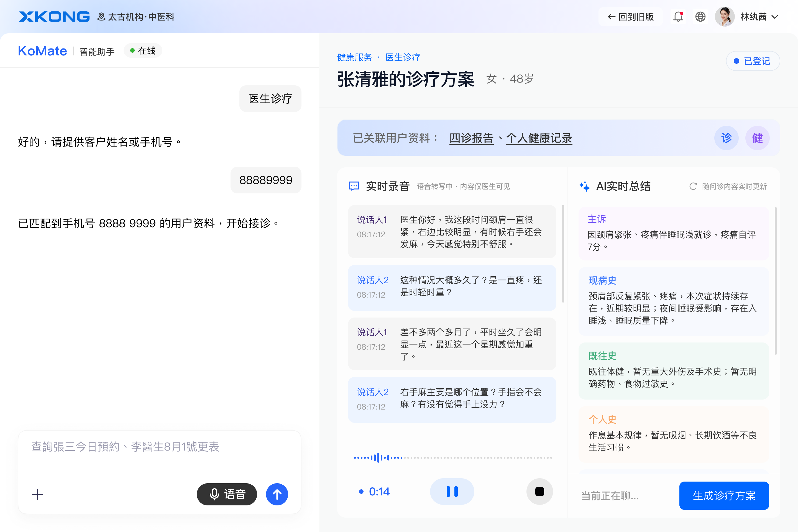Open the 太古机构·中医科 location selector
This screenshot has width=798, height=532.
136,17
